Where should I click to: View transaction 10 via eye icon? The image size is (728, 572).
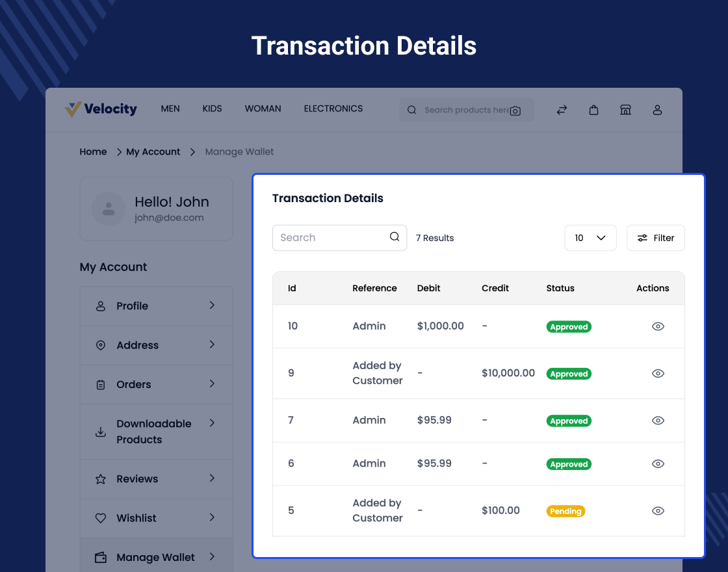point(658,326)
